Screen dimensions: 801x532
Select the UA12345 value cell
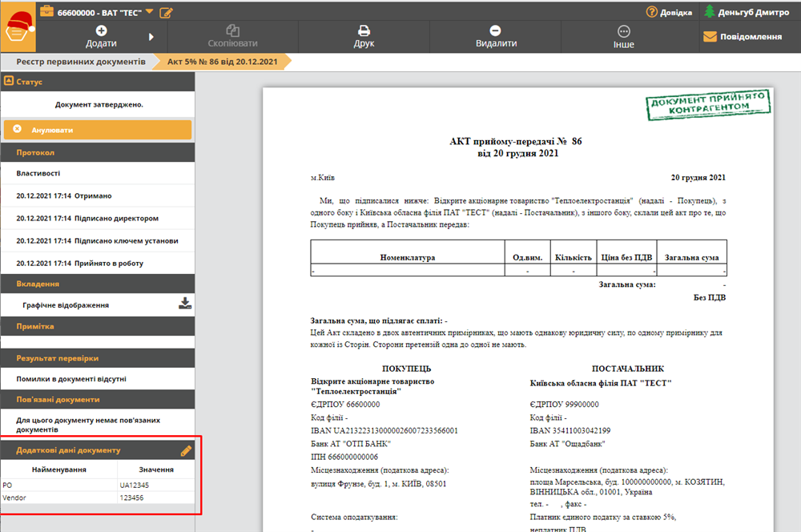point(156,485)
